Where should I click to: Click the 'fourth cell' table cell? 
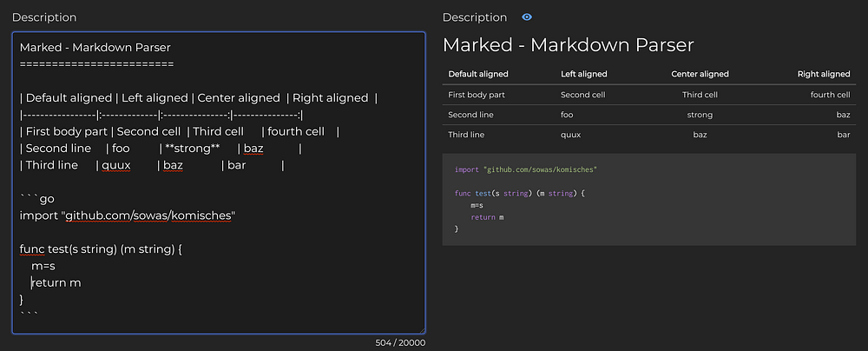pos(831,95)
